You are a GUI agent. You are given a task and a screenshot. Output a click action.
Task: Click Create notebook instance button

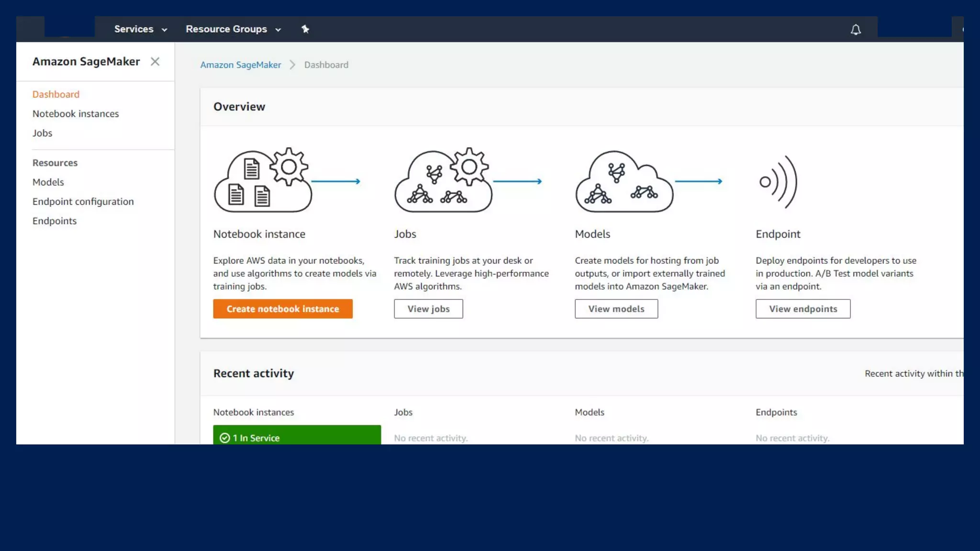click(283, 309)
